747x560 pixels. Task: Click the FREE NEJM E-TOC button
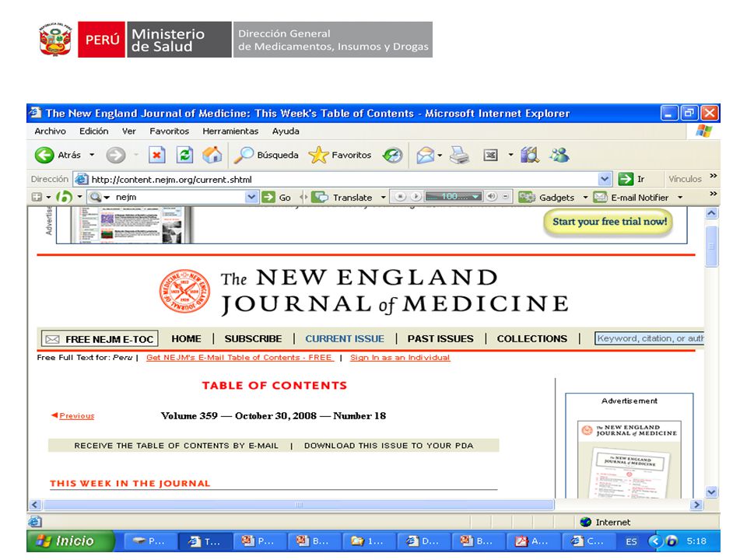pos(100,339)
